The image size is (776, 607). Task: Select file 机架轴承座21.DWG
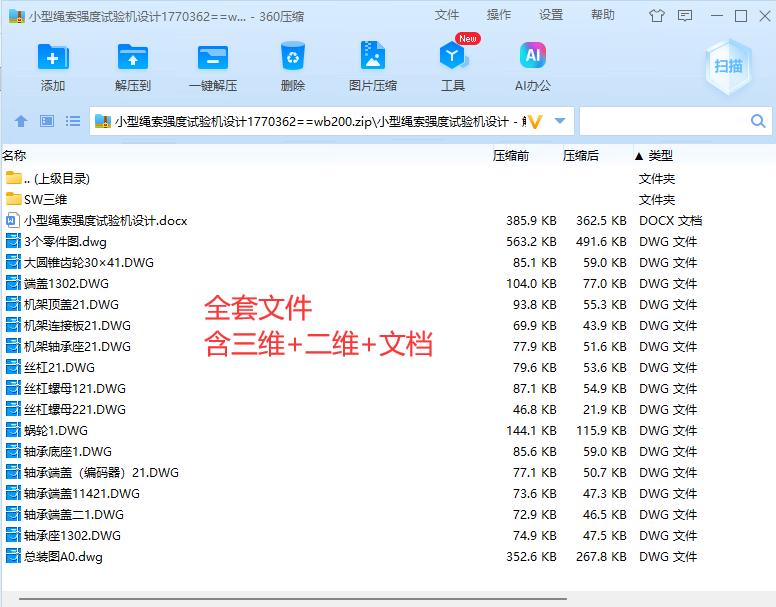[77, 346]
